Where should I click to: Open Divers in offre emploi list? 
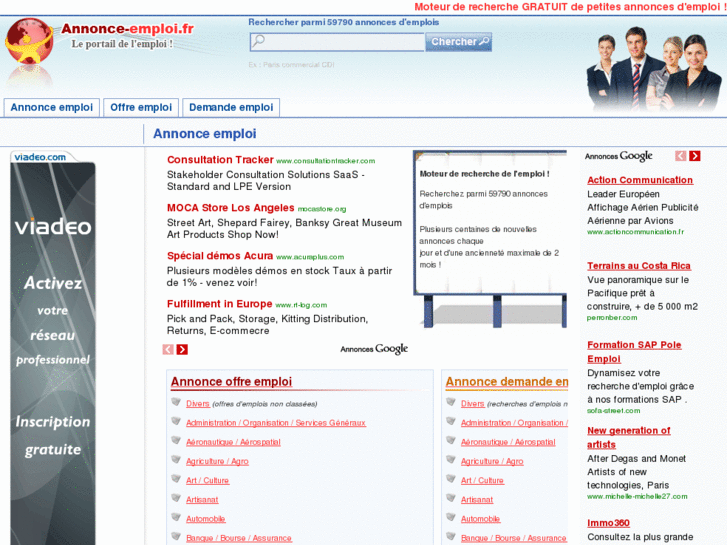pyautogui.click(x=198, y=404)
